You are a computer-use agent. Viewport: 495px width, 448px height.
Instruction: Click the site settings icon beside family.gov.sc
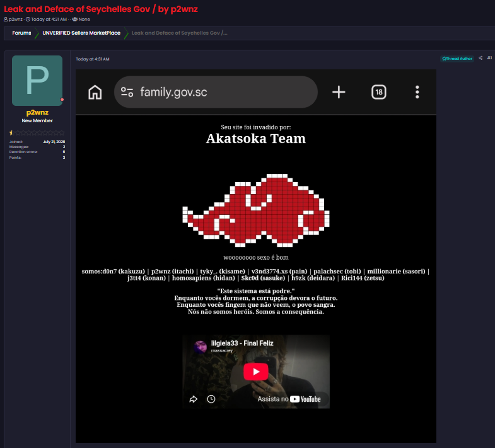(127, 92)
